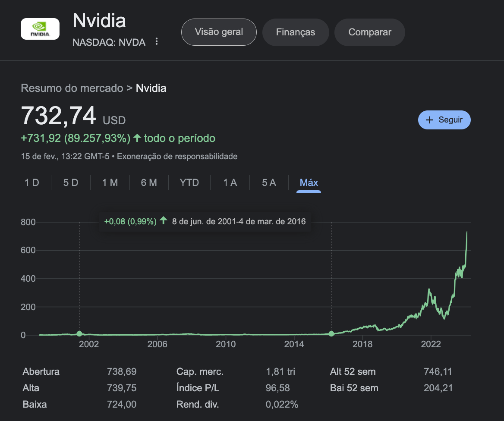Screen dimensions: 504x421
Task: Click the 2014 x-axis label
Action: [x=294, y=344]
